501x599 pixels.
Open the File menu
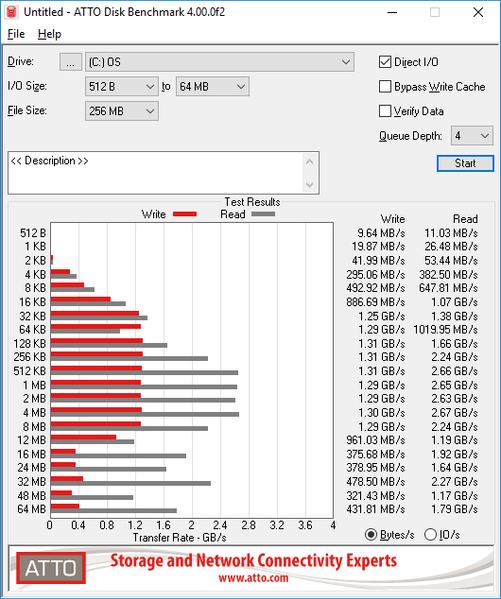click(16, 34)
